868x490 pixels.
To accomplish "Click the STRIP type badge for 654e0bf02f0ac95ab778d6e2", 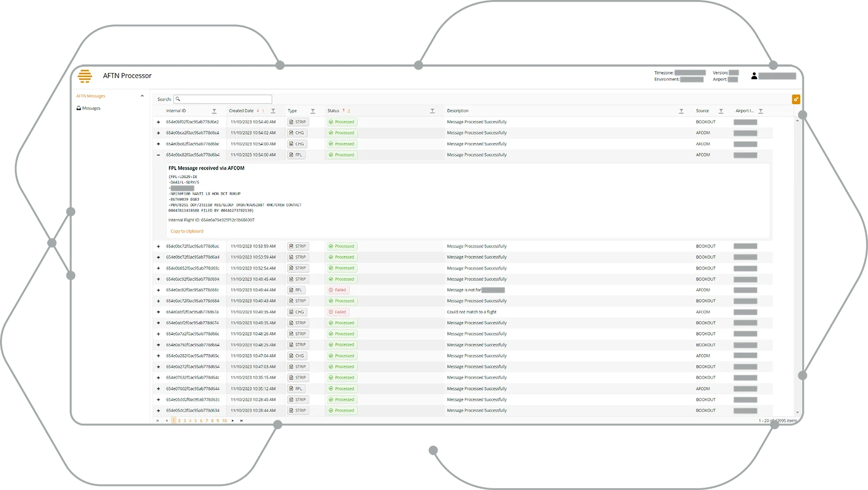I will point(298,122).
